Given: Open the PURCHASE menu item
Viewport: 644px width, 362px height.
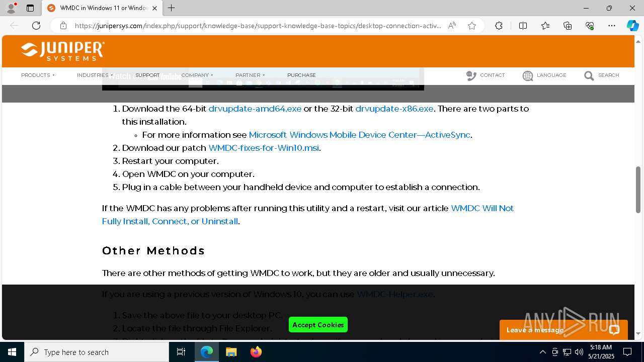Looking at the screenshot, I should [x=301, y=75].
